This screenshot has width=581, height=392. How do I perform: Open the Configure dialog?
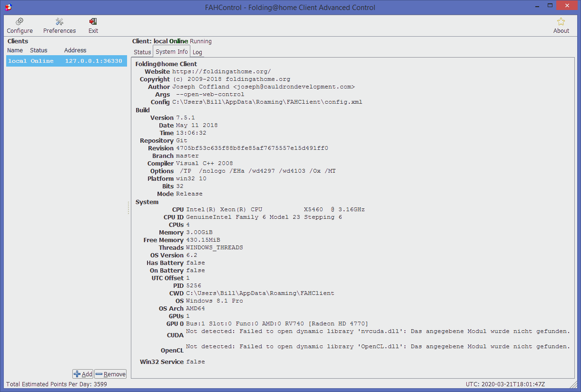[20, 26]
